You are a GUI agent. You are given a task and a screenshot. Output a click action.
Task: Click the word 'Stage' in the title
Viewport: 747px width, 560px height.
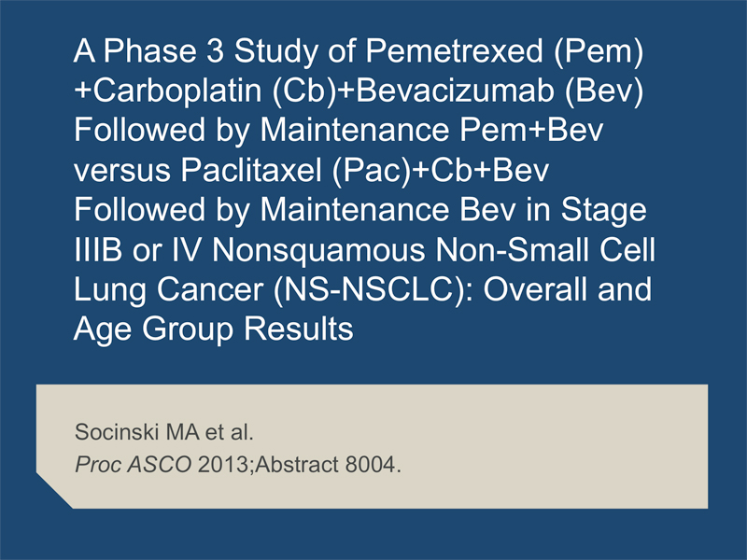(603, 210)
